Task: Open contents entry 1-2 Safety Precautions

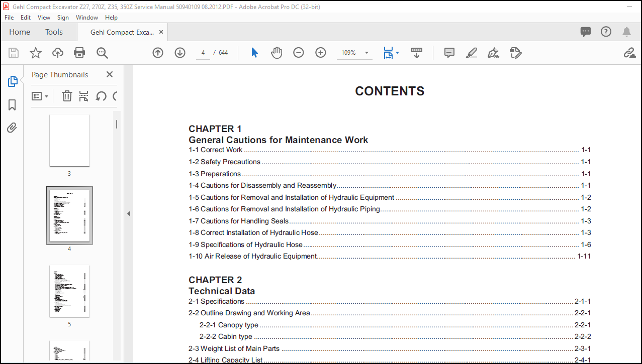Action: pyautogui.click(x=390, y=162)
